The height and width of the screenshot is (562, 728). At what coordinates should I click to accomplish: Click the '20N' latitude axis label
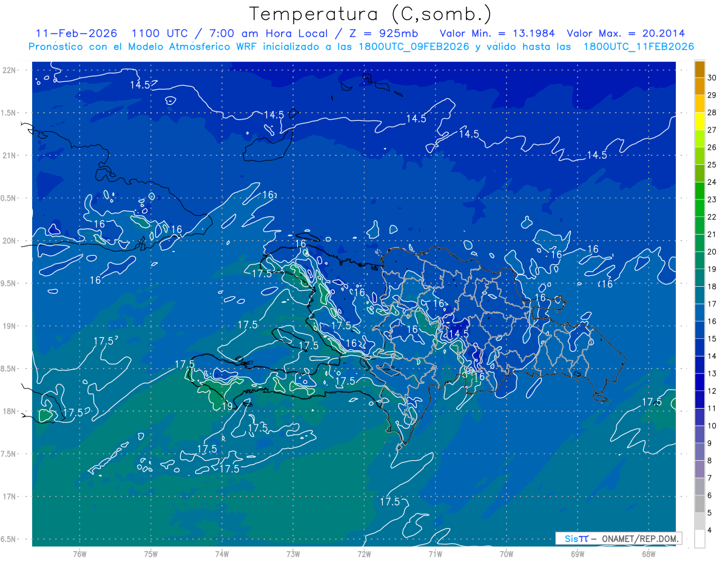tap(10, 241)
